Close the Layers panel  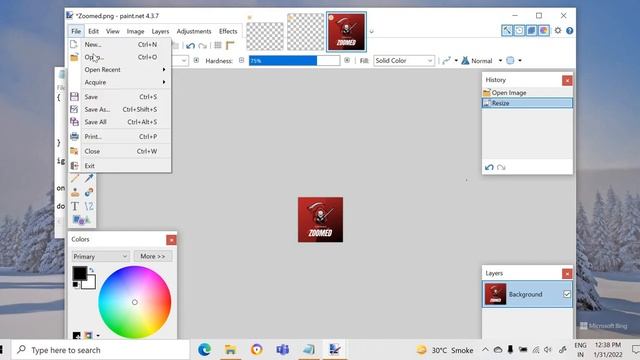567,273
